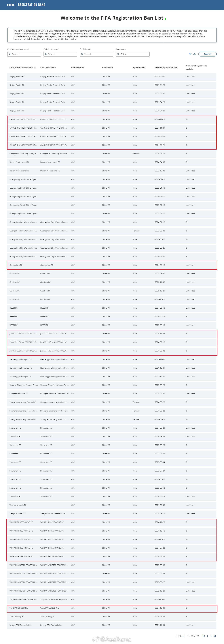Select the Guangzhou FC table row
Screen dimensions: 224x644
[x=112, y=265]
